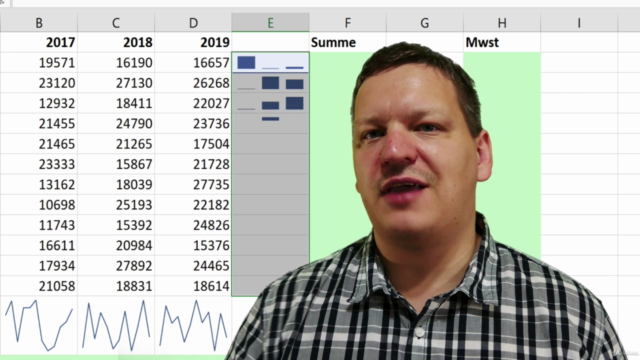Select cell with value 22182

193,205
